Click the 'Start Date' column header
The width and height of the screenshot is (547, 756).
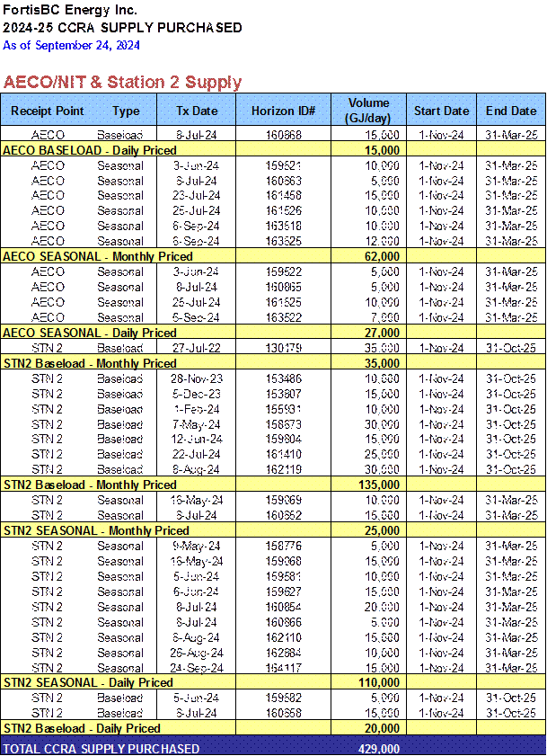tap(441, 111)
